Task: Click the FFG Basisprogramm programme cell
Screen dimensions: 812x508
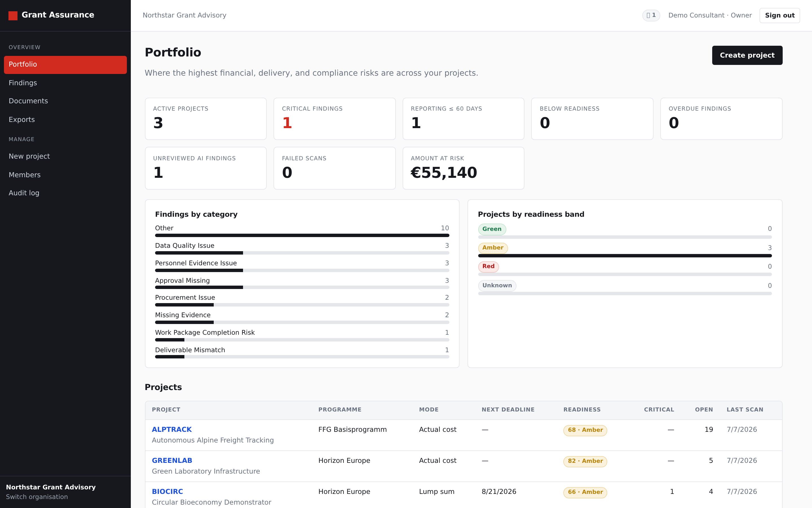Action: pos(353,430)
